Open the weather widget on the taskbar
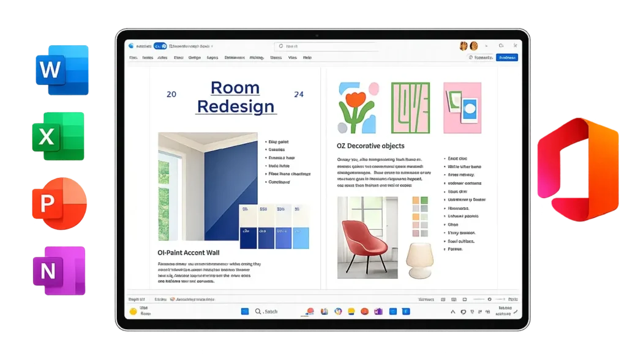627x364 pixels. [x=140, y=311]
